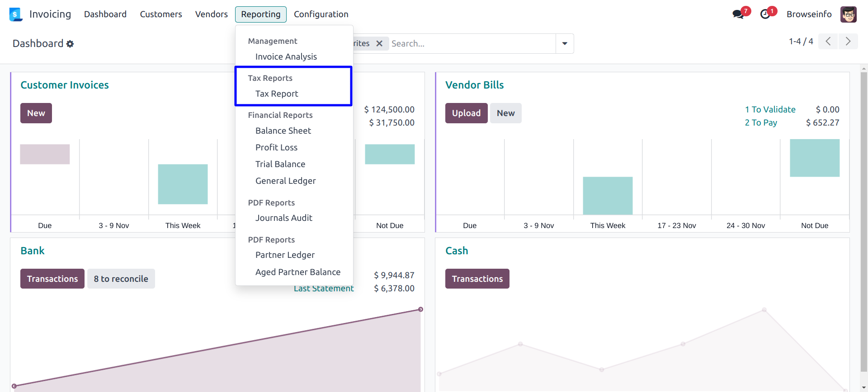Image resolution: width=868 pixels, height=392 pixels.
Task: Click New under Customer Invoices
Action: [x=36, y=113]
